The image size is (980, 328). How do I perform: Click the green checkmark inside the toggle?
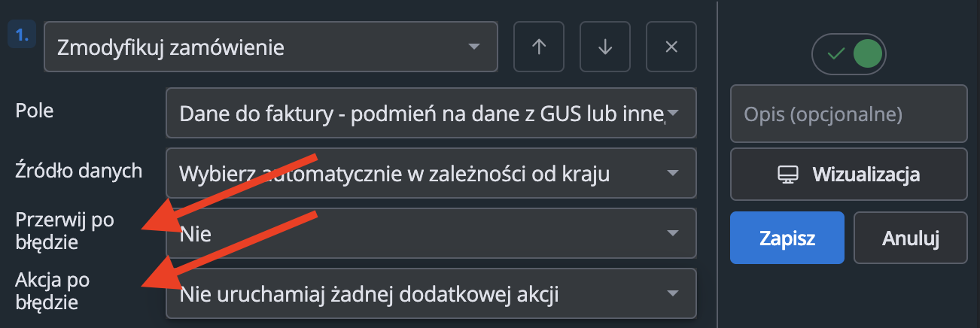(x=834, y=55)
